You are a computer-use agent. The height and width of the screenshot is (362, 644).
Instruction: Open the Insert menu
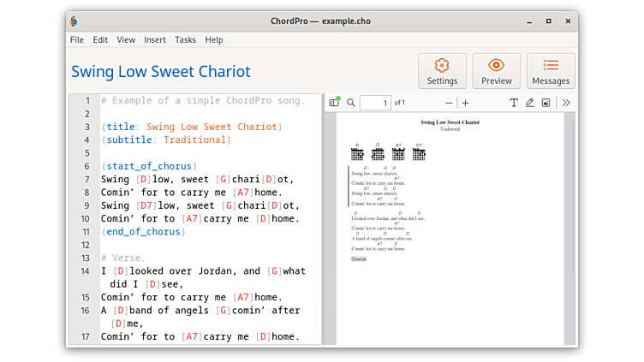(155, 39)
